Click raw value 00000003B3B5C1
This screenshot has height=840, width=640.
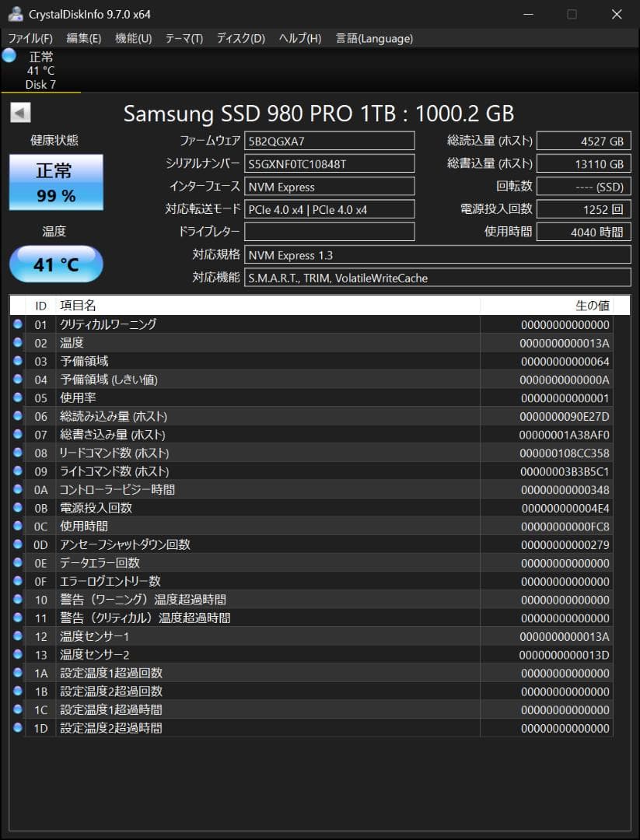(565, 471)
